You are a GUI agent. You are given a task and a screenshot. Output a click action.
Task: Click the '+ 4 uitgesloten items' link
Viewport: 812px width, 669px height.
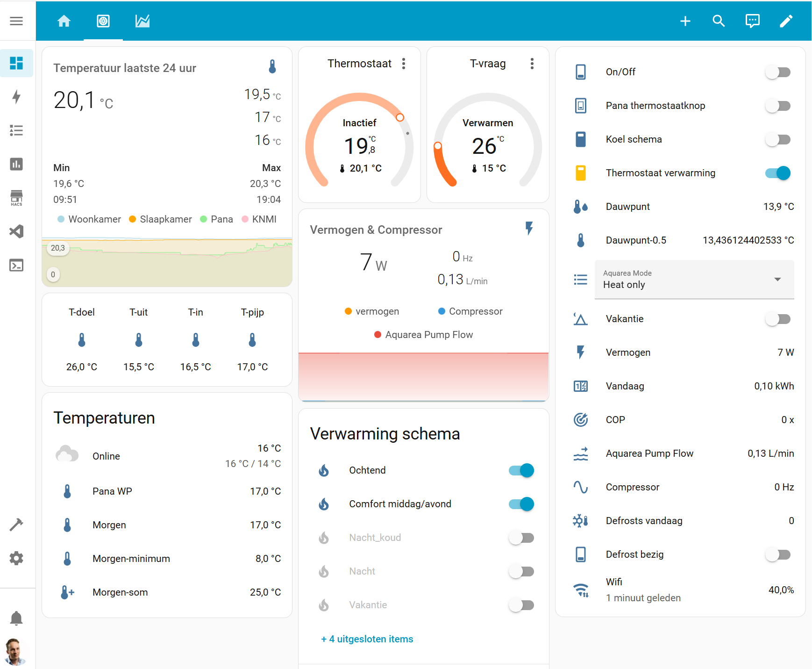(x=367, y=639)
